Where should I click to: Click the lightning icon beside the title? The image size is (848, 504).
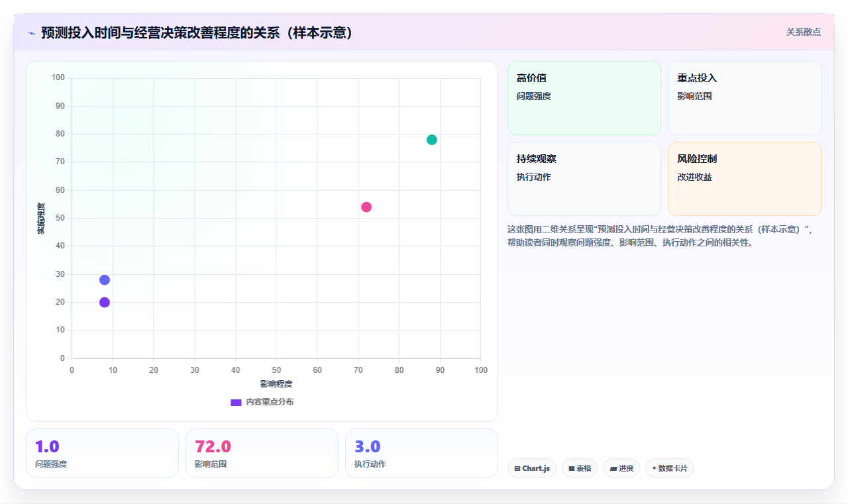pyautogui.click(x=31, y=32)
